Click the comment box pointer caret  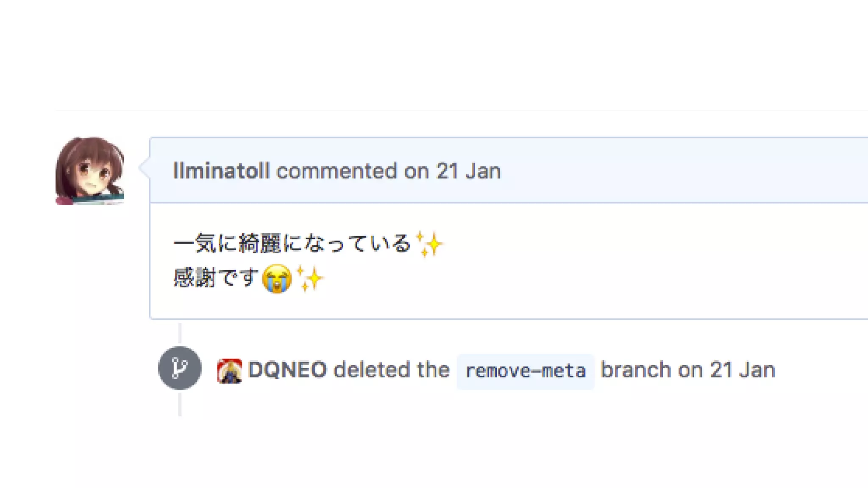click(x=144, y=167)
